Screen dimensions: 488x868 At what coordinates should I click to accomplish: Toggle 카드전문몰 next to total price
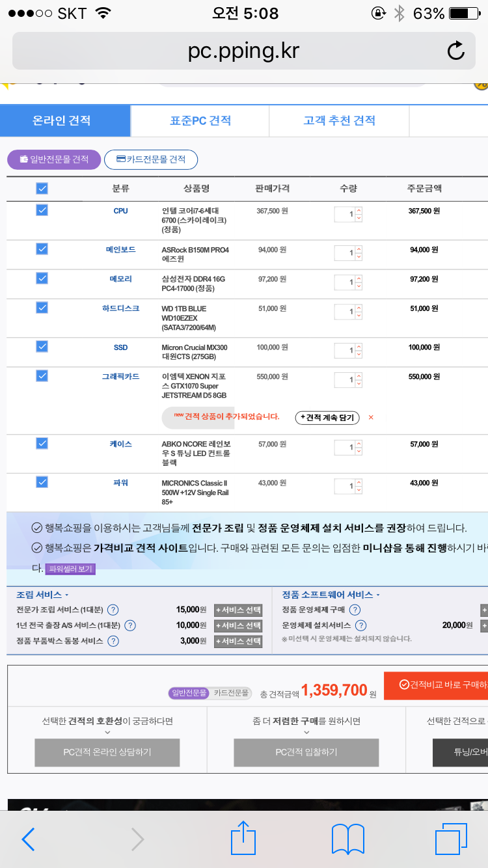[231, 693]
